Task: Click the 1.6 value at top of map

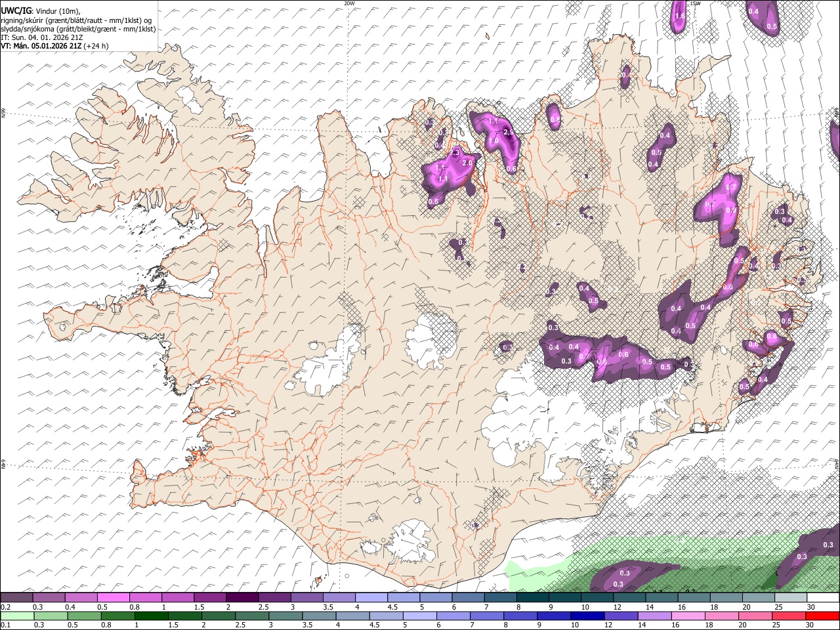Action: pyautogui.click(x=680, y=16)
